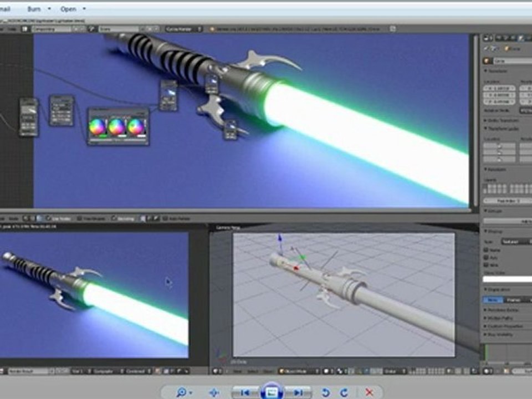Screen dimensions: 532x399
Task: Enable the Axis display checkbox
Action: [x=486, y=257]
